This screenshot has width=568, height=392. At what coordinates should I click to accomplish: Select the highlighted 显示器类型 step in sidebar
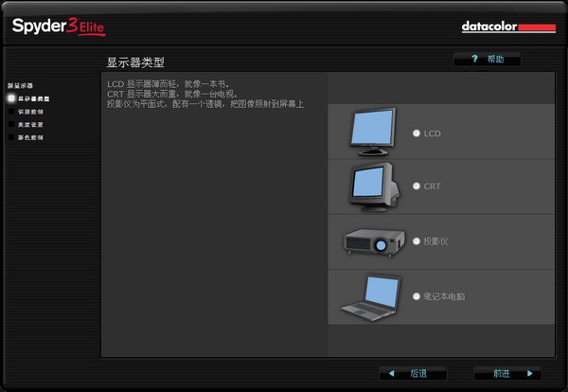(x=29, y=98)
